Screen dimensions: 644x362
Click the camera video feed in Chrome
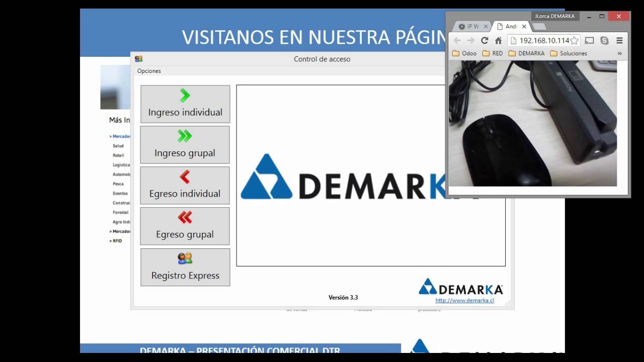click(x=533, y=123)
